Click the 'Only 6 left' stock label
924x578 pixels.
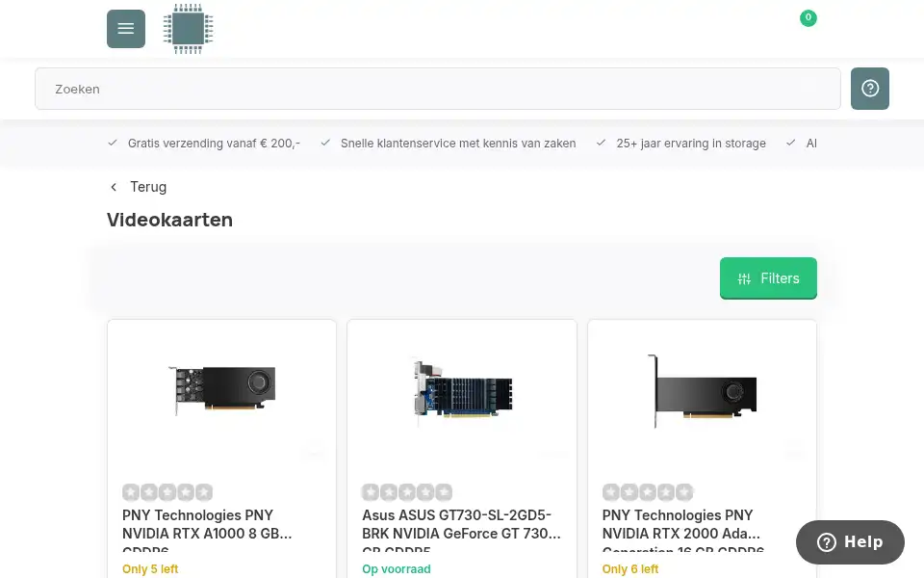click(x=629, y=569)
